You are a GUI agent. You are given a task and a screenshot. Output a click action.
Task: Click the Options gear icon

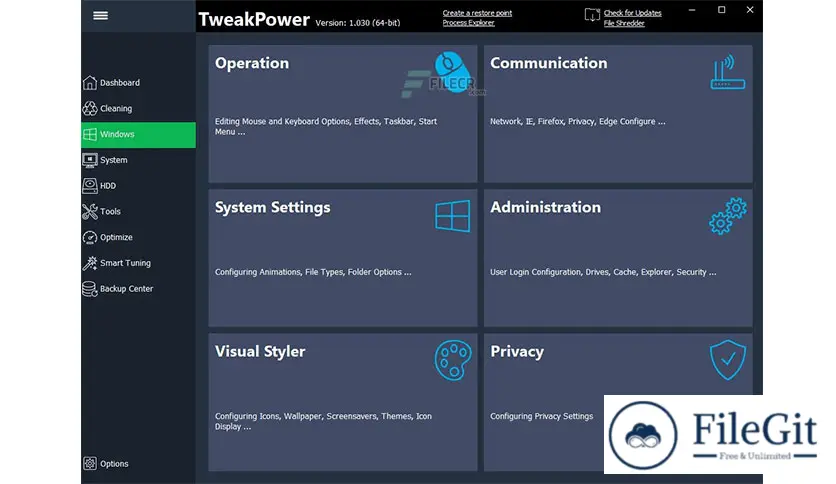click(90, 464)
